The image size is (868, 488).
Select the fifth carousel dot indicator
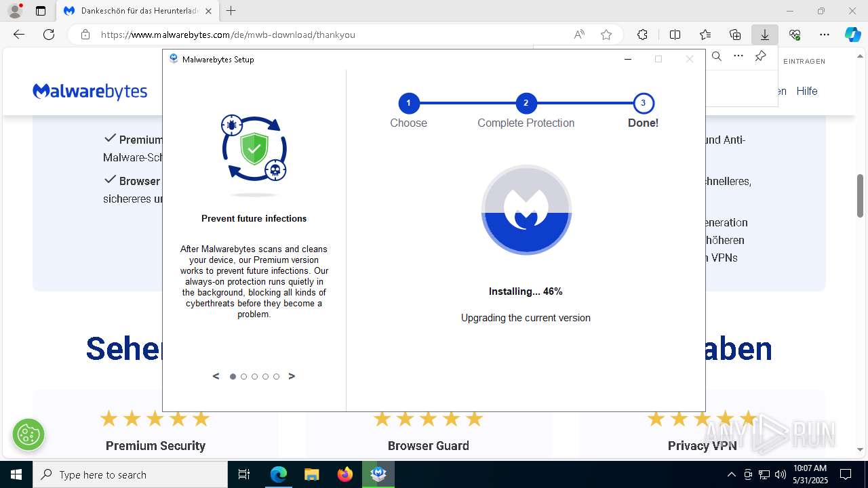coord(276,377)
